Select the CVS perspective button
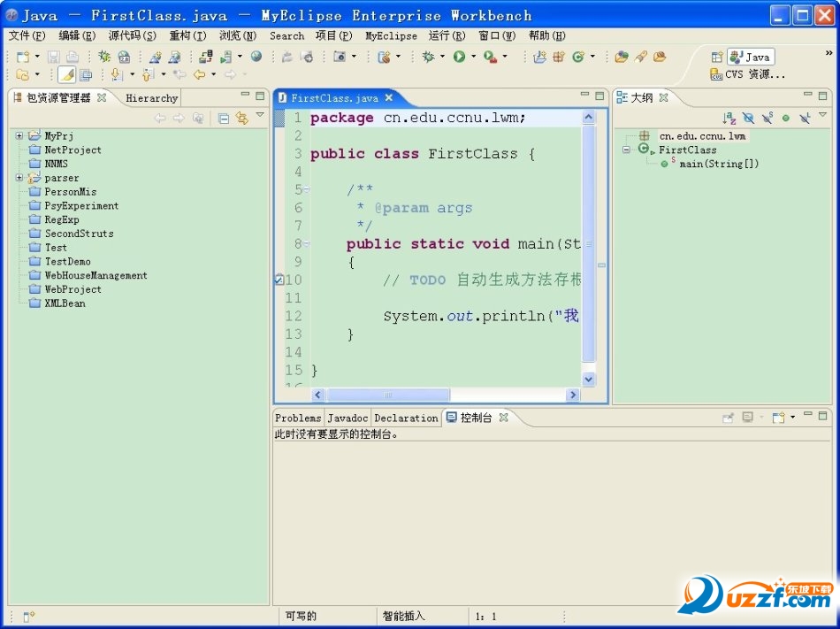Viewport: 840px width, 629px height. (748, 75)
